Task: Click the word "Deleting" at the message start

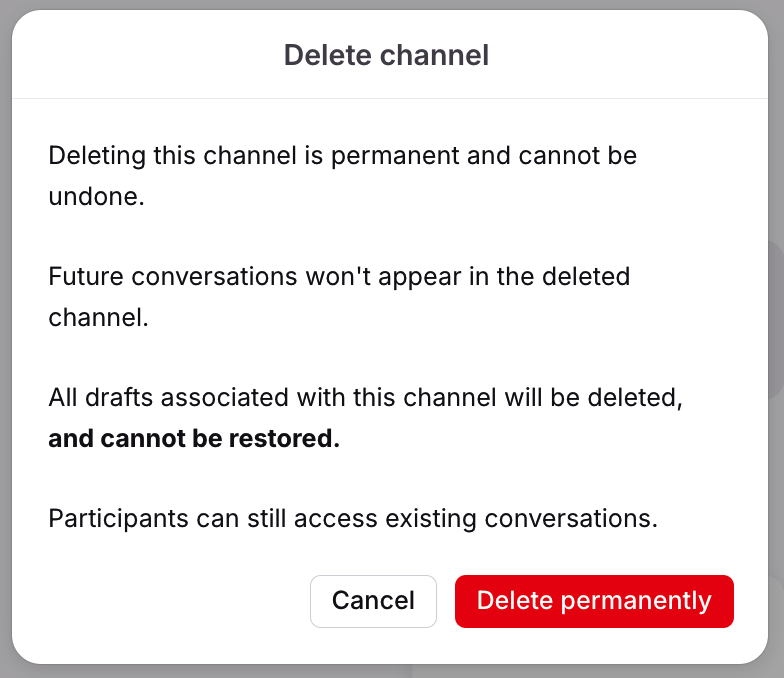Action: (x=97, y=156)
